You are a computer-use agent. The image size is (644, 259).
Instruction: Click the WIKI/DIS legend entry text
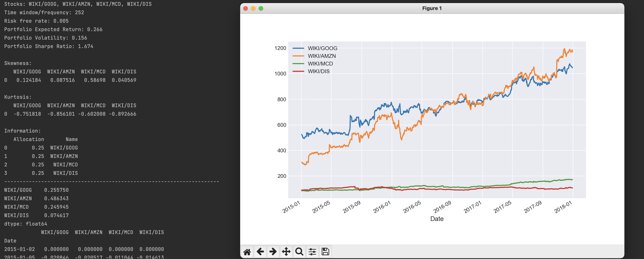[319, 71]
